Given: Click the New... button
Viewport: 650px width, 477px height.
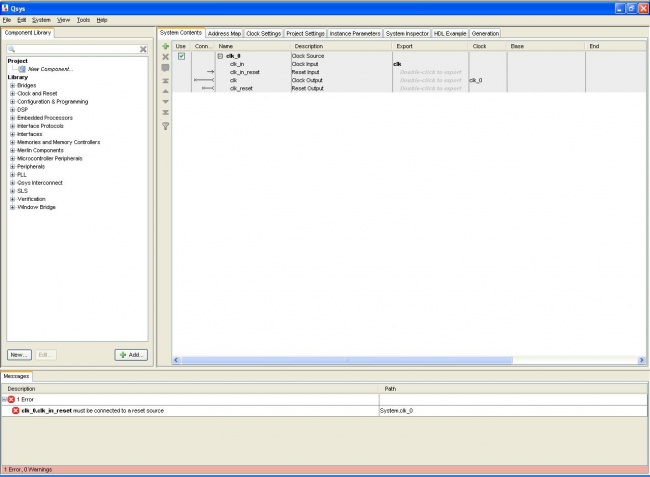Looking at the screenshot, I should [19, 355].
